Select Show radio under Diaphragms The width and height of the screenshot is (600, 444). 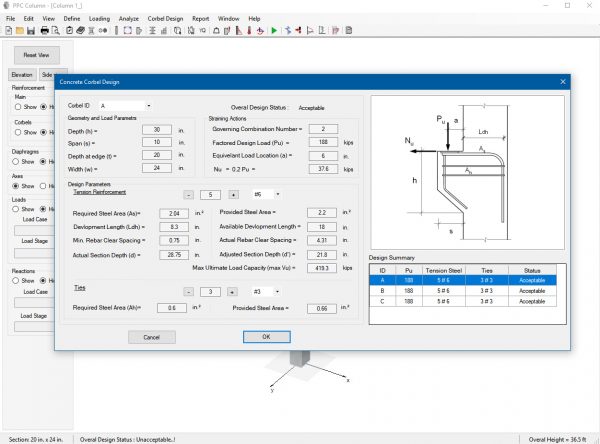pyautogui.click(x=15, y=161)
